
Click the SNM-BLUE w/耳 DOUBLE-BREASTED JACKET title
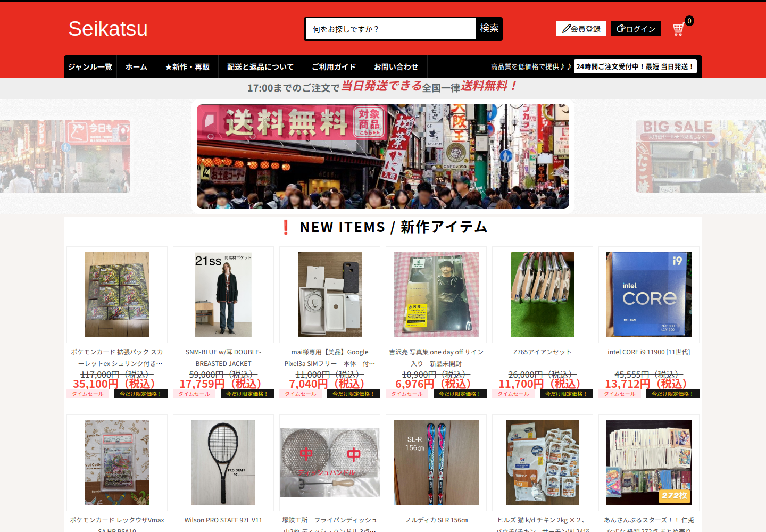click(223, 358)
